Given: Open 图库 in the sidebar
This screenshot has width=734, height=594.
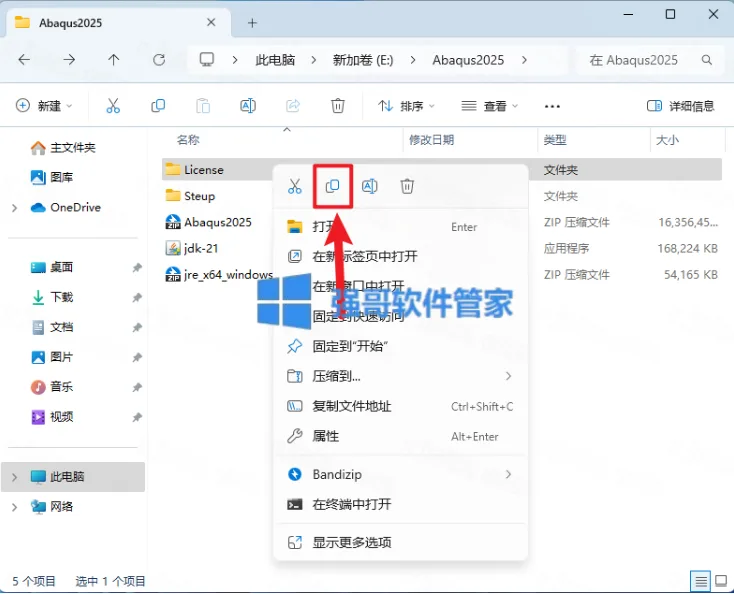Looking at the screenshot, I should (x=52, y=177).
